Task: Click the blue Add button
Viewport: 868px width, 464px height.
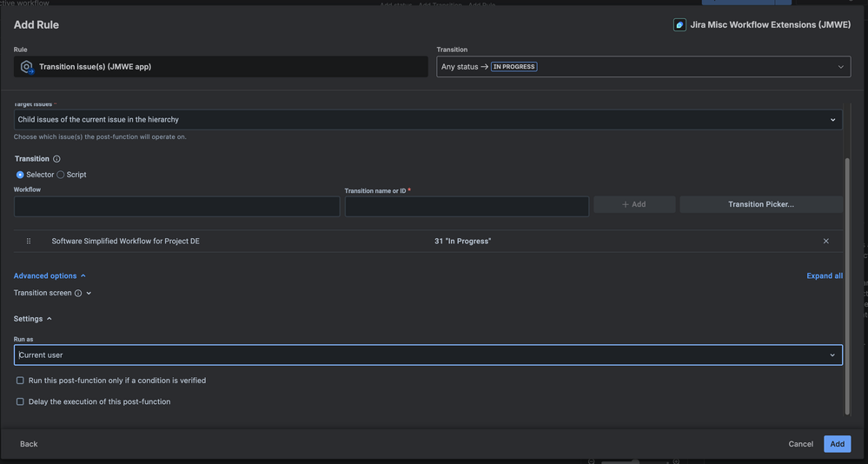Action: point(837,444)
